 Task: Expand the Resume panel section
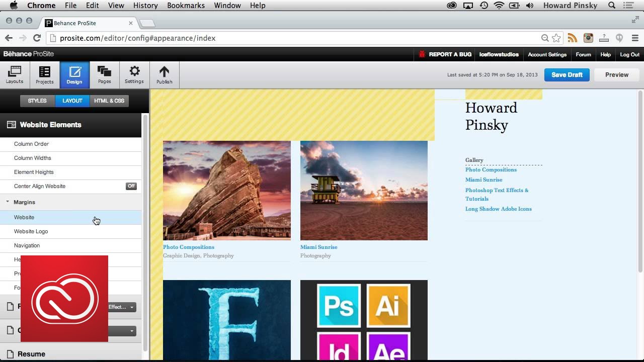[31, 354]
